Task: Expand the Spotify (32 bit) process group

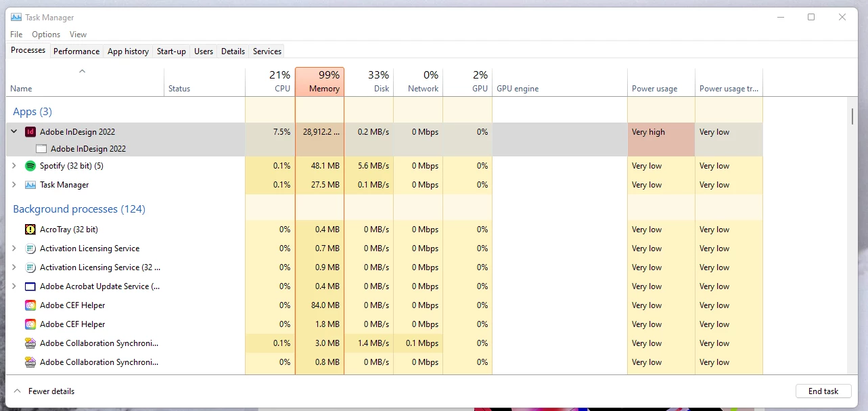Action: click(x=14, y=166)
